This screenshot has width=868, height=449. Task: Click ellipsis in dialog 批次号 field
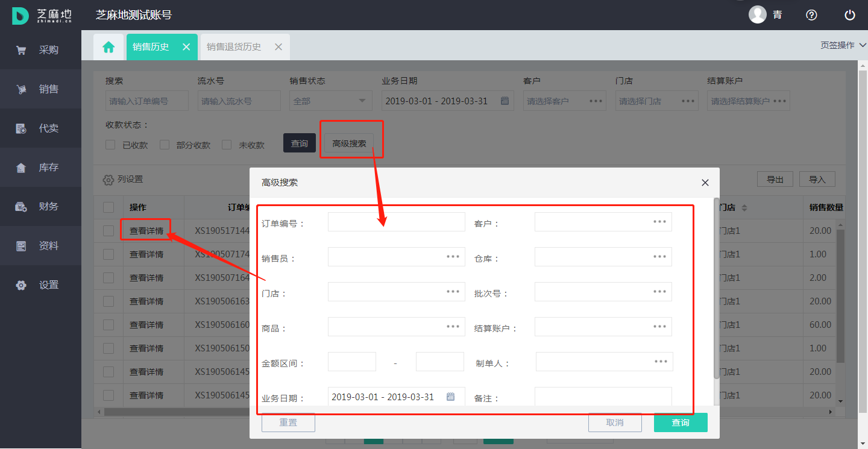[x=660, y=292]
